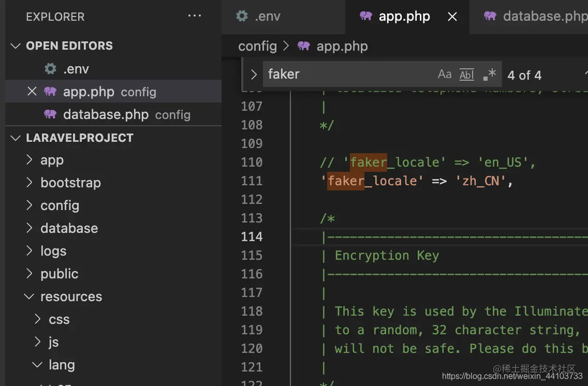Click the EXPLORER panel title

(x=55, y=17)
